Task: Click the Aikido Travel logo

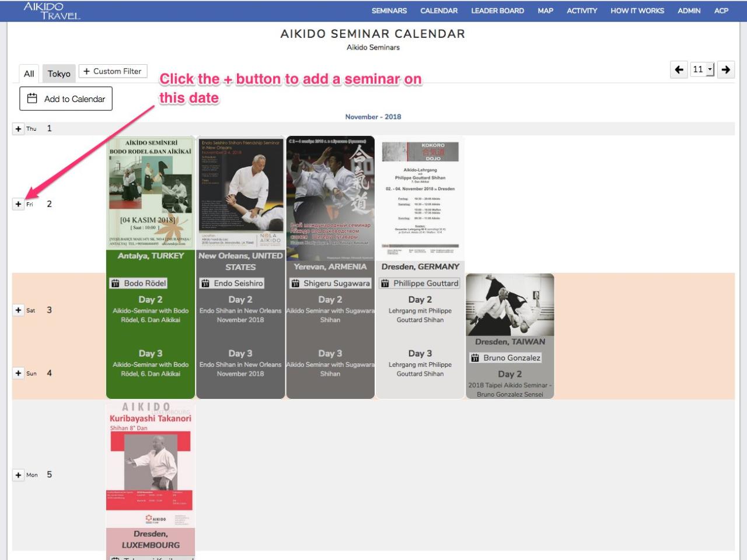Action: coord(52,10)
